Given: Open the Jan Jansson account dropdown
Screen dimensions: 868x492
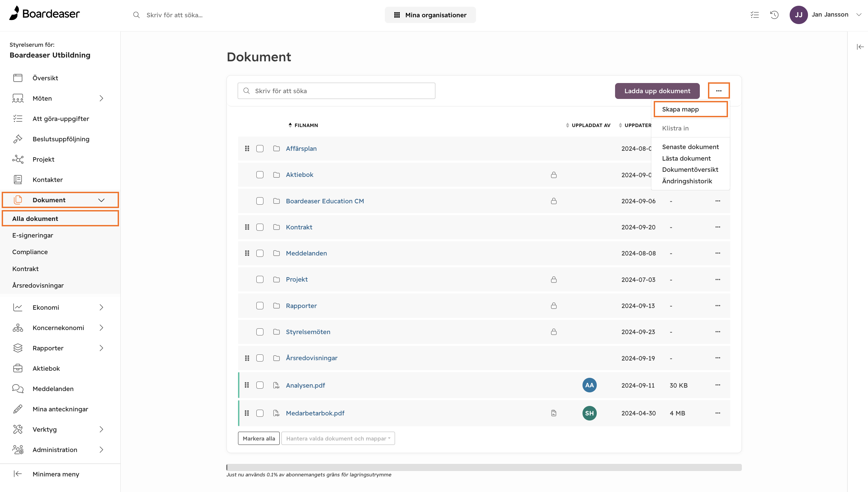Looking at the screenshot, I should pos(859,15).
